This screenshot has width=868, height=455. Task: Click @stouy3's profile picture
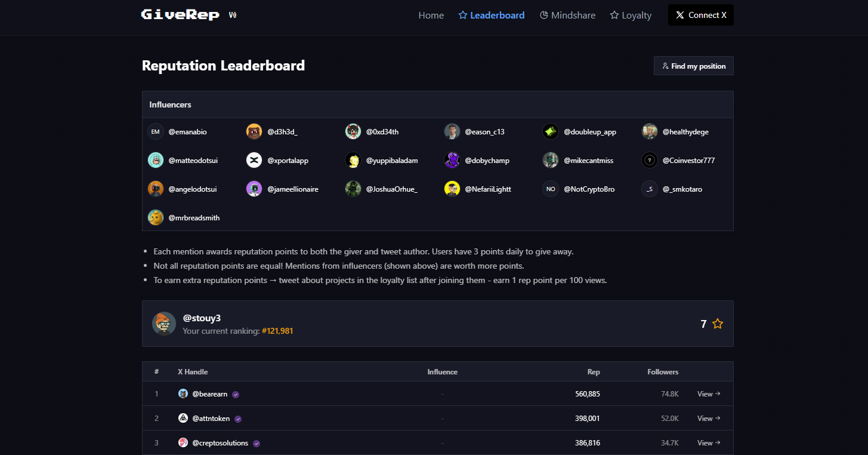[x=163, y=323]
